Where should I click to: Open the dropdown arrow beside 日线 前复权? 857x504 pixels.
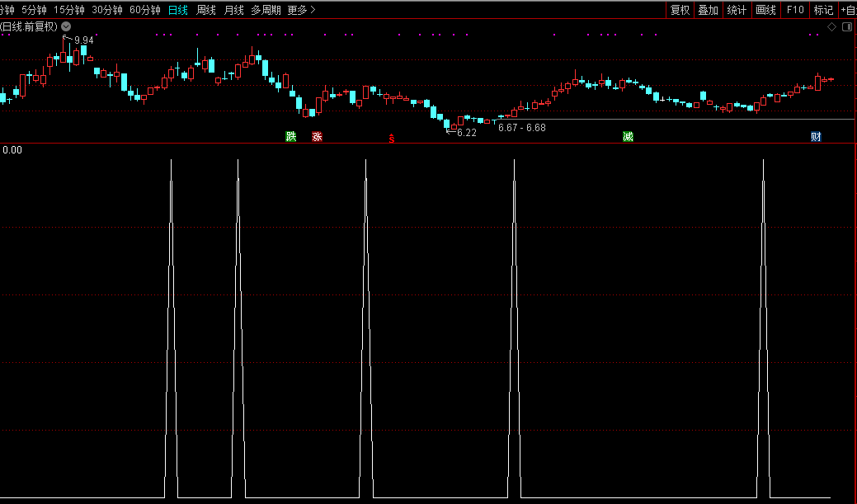66,26
